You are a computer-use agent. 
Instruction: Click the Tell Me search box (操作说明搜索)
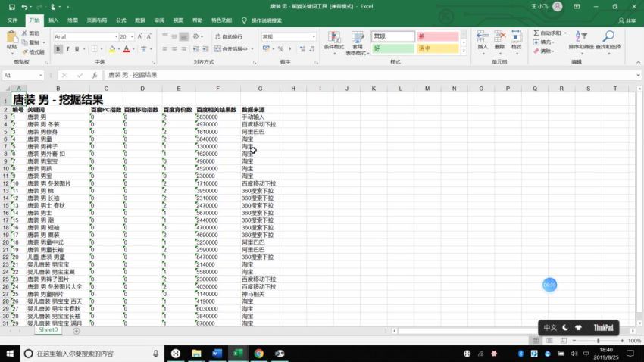point(261,20)
